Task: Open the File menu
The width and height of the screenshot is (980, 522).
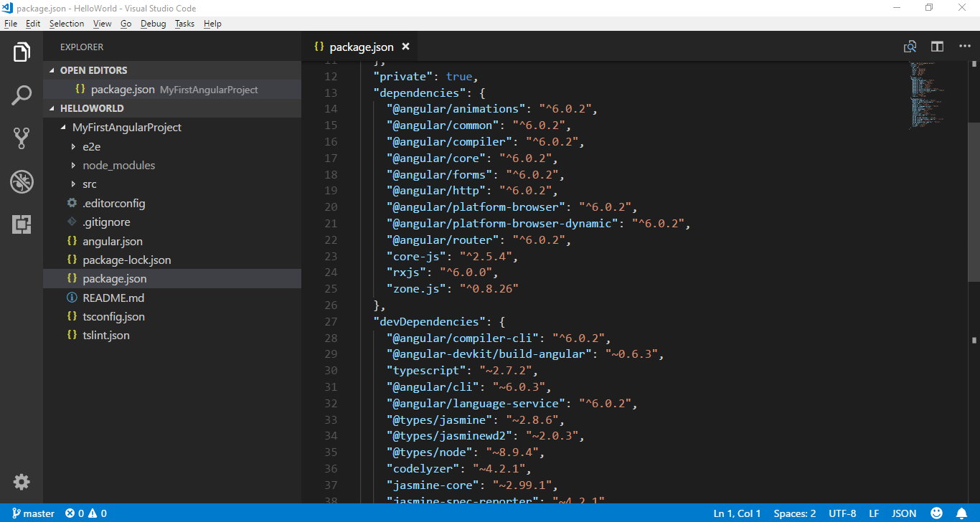Action: point(10,24)
